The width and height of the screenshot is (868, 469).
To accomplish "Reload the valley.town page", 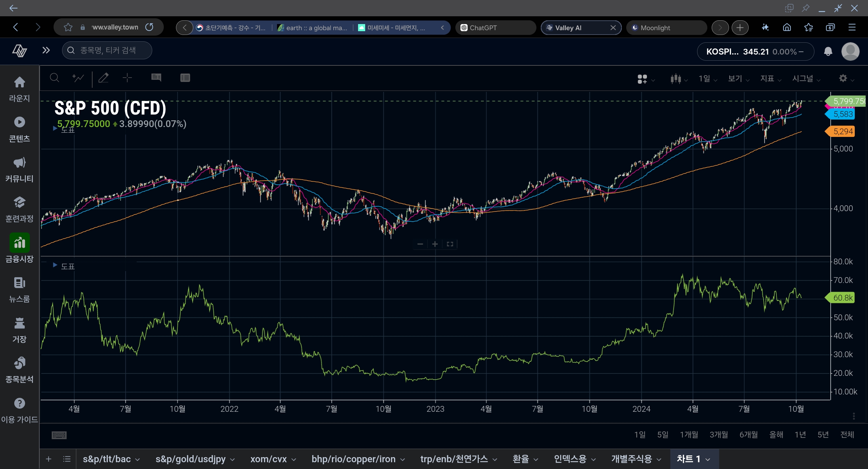I will tap(149, 27).
